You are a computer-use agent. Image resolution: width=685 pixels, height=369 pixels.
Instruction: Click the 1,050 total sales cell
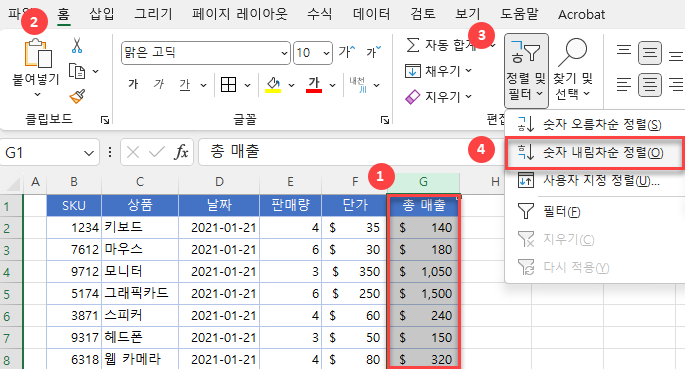coord(423,272)
